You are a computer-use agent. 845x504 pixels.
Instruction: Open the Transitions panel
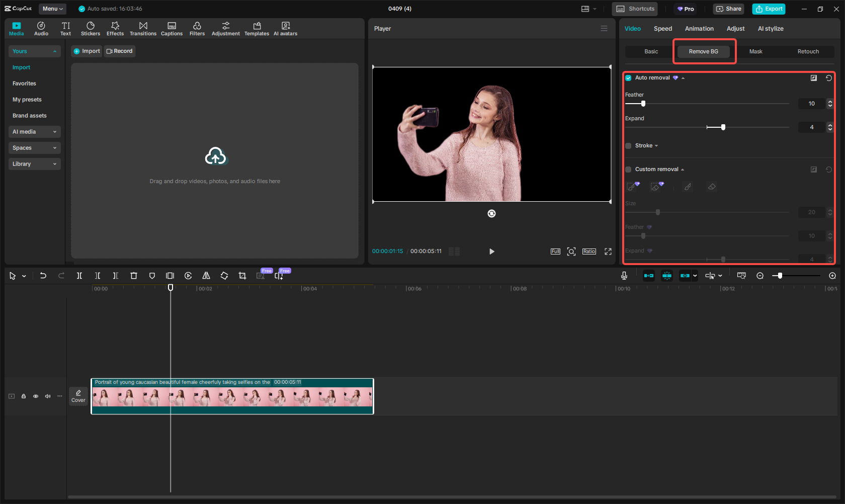click(x=143, y=28)
